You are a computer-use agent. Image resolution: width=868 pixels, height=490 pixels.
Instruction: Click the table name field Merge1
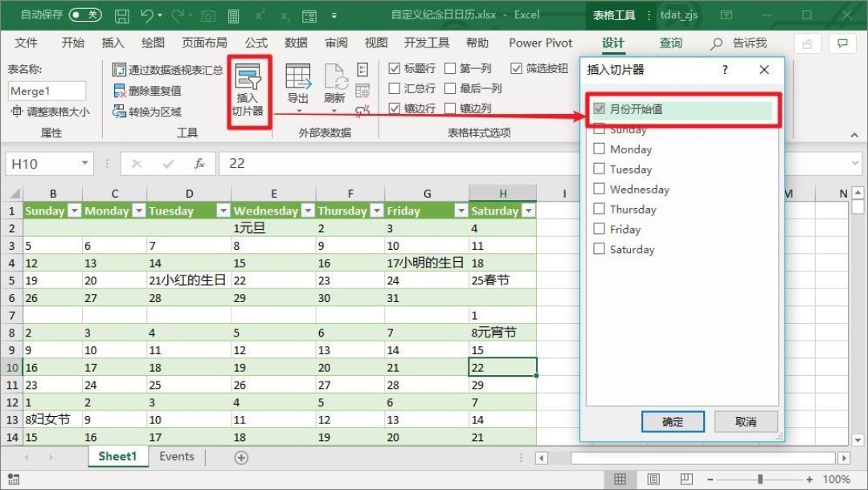(47, 92)
